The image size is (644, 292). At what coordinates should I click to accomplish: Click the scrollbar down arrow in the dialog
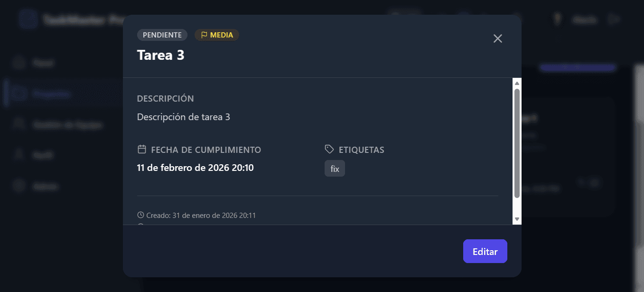point(517,219)
